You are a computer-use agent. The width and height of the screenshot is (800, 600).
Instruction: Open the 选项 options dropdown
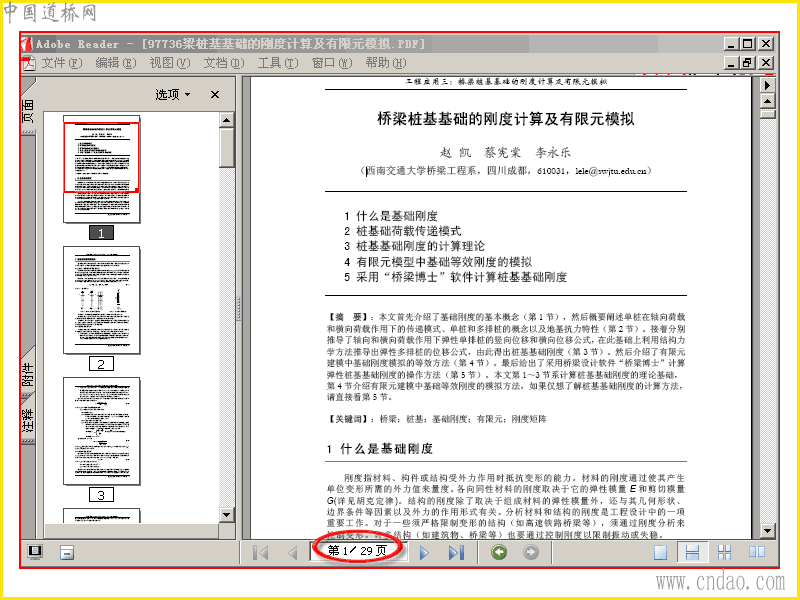172,94
